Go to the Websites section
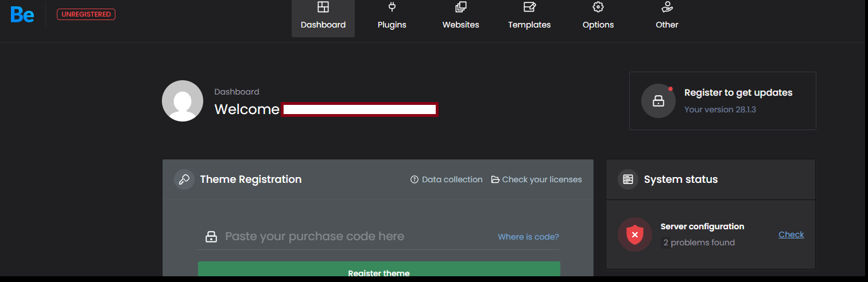 pyautogui.click(x=460, y=17)
